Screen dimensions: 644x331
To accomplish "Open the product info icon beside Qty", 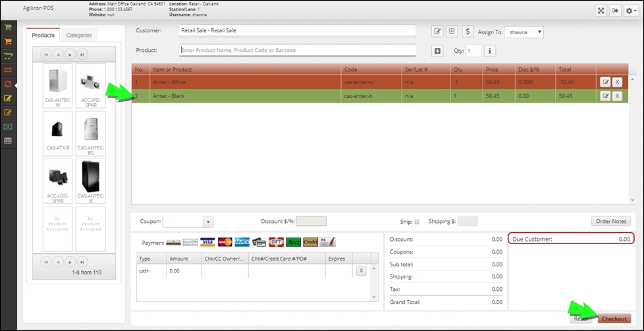I will pos(489,51).
